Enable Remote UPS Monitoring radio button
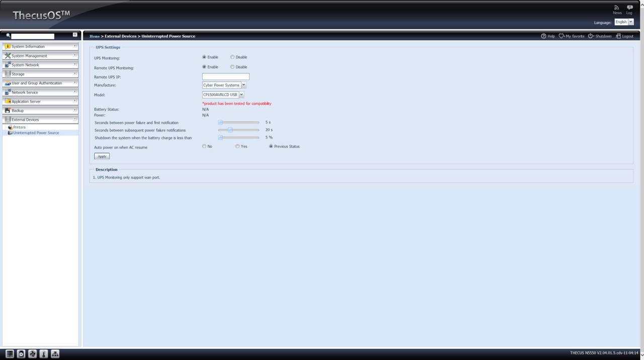 (x=204, y=66)
